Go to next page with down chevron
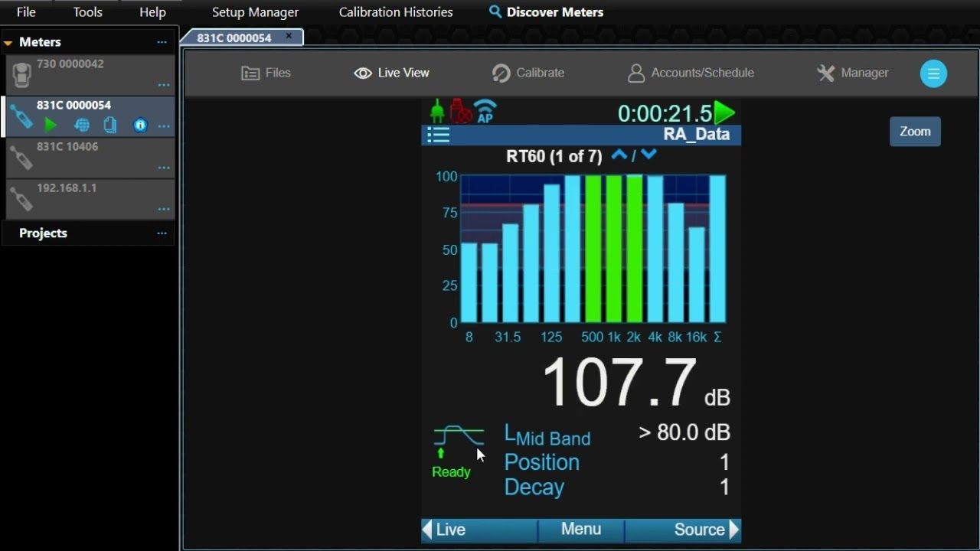 tap(648, 155)
